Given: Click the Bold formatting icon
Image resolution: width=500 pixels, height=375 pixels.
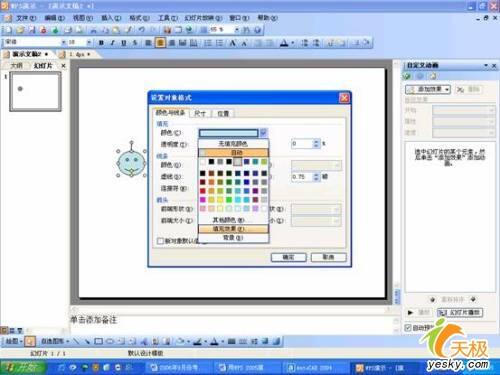Looking at the screenshot, I should tap(101, 43).
